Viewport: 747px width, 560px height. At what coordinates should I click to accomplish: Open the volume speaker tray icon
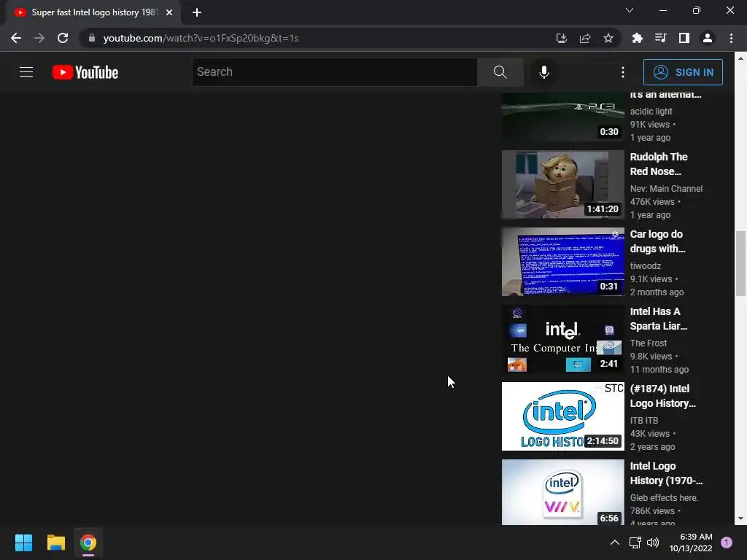point(653,542)
